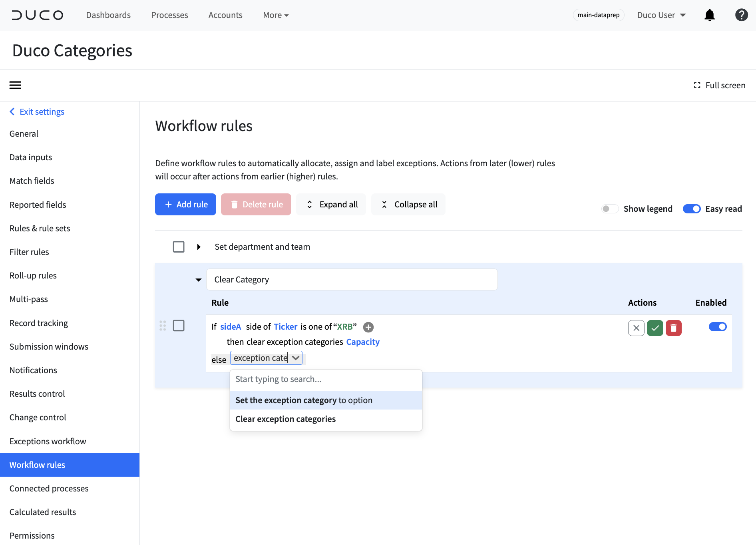Open Processes in top navigation
Screen dimensions: 756x545
coord(169,15)
